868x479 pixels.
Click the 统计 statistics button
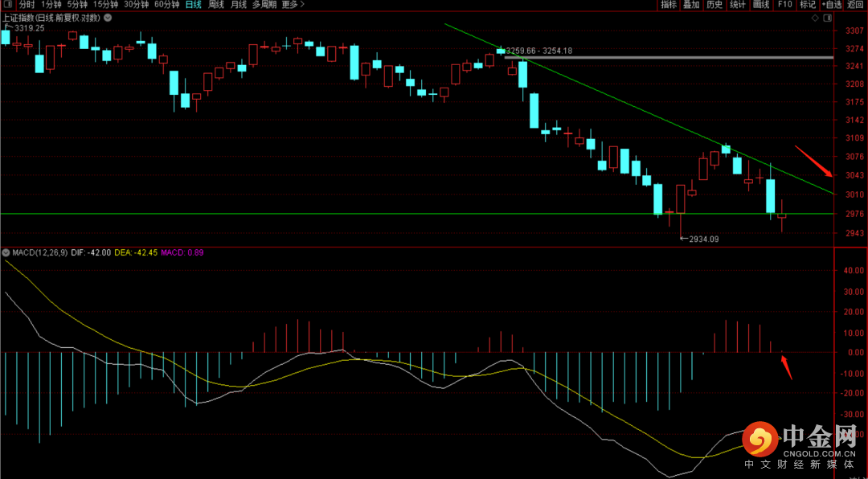tap(737, 5)
